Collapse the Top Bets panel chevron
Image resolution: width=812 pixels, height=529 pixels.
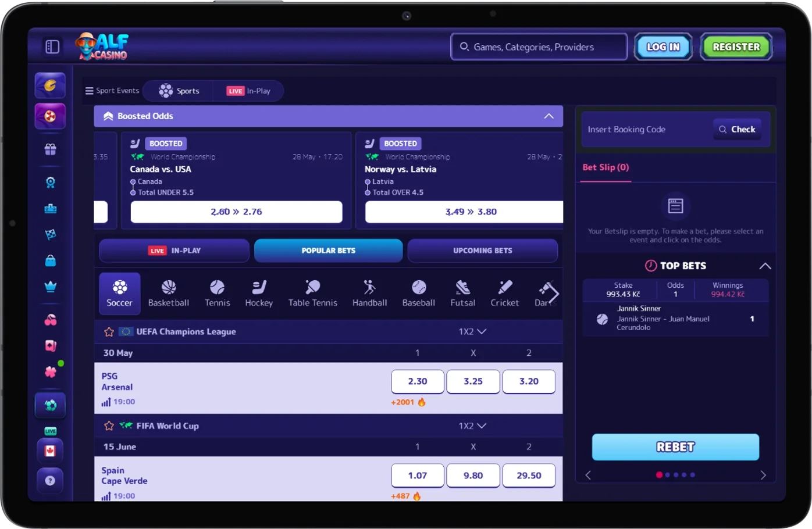(765, 266)
